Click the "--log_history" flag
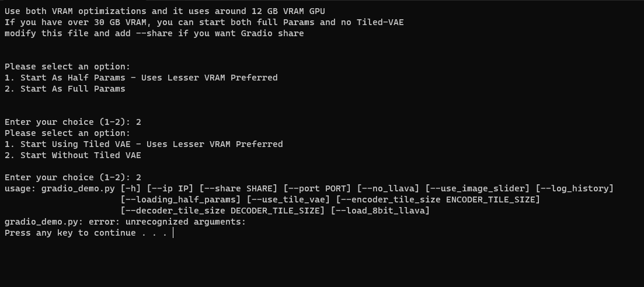The image size is (644, 287). coord(575,188)
